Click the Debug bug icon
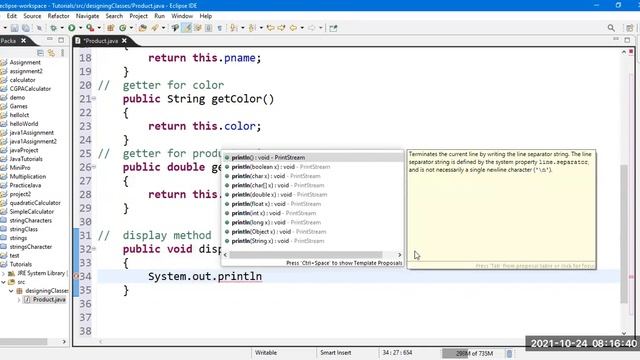The height and width of the screenshot is (360, 640). 53,28
